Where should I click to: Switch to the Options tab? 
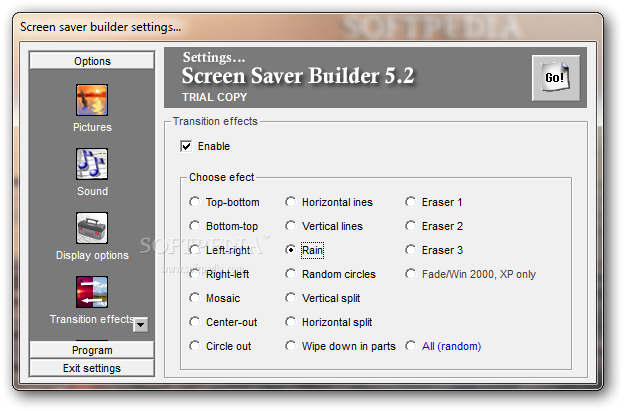tap(92, 61)
